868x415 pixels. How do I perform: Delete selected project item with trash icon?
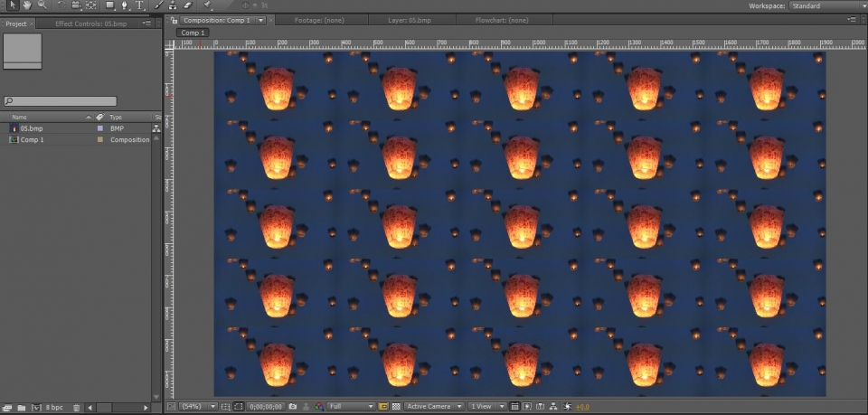tap(76, 408)
